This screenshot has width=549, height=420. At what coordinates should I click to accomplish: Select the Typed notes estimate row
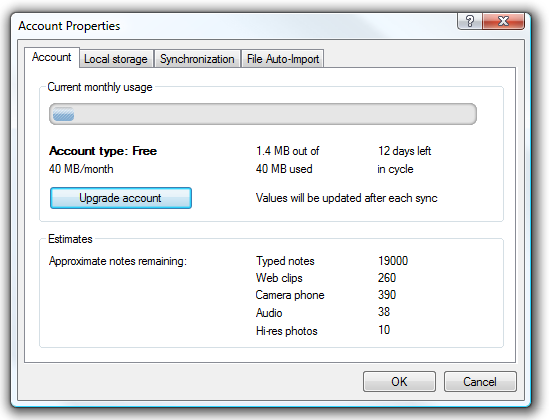click(332, 261)
